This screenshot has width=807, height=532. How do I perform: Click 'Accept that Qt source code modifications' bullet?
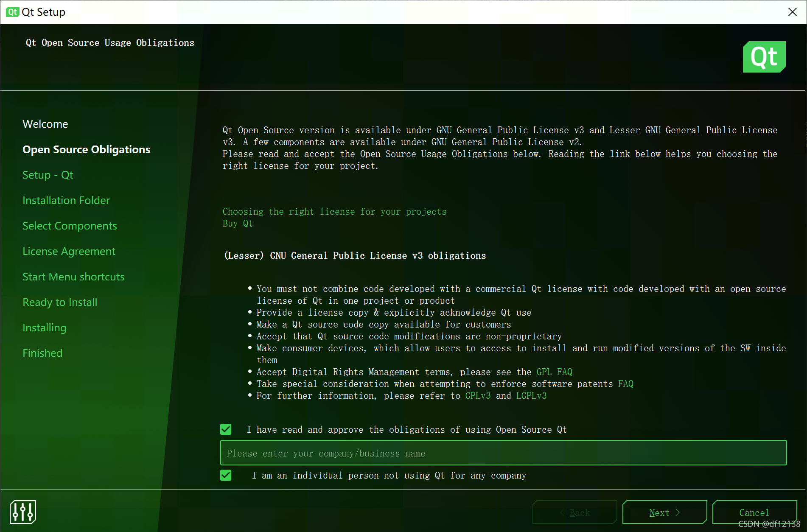[x=409, y=336]
